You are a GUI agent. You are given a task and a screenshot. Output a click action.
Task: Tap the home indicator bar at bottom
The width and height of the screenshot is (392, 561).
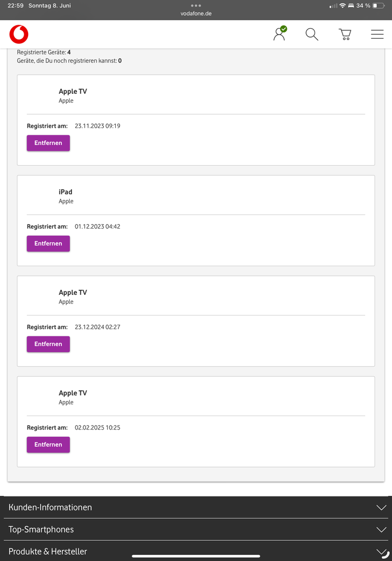point(196,557)
